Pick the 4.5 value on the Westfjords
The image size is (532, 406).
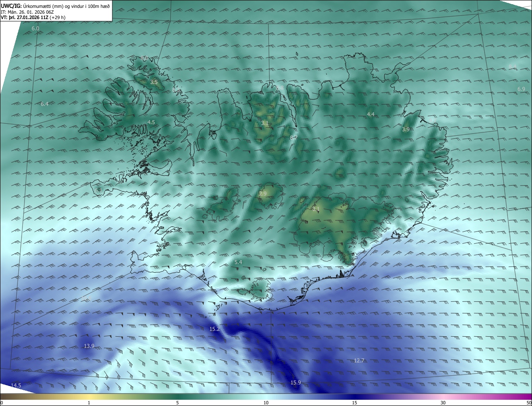pos(151,122)
